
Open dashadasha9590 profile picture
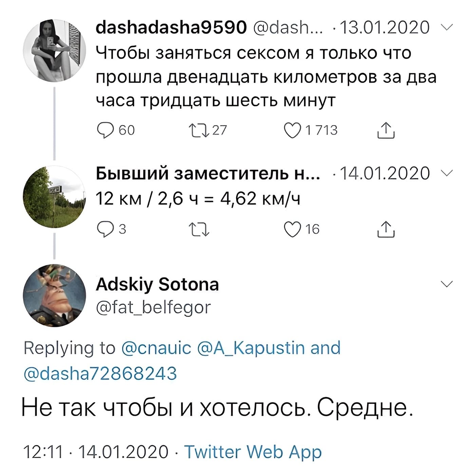pos(54,50)
